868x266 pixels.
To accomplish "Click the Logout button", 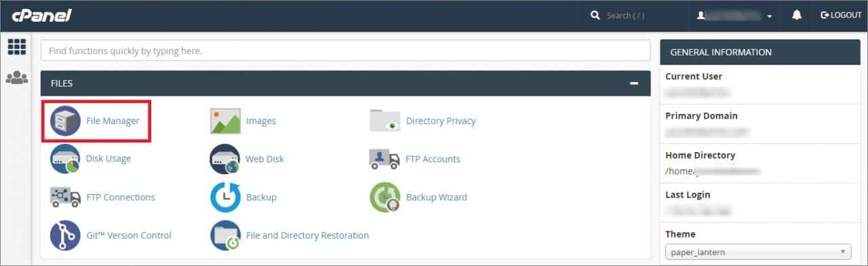I will coord(841,15).
